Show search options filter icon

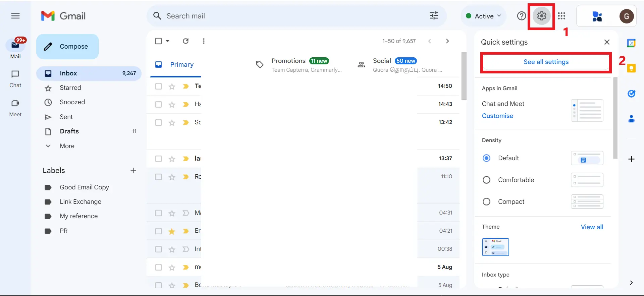coord(434,16)
